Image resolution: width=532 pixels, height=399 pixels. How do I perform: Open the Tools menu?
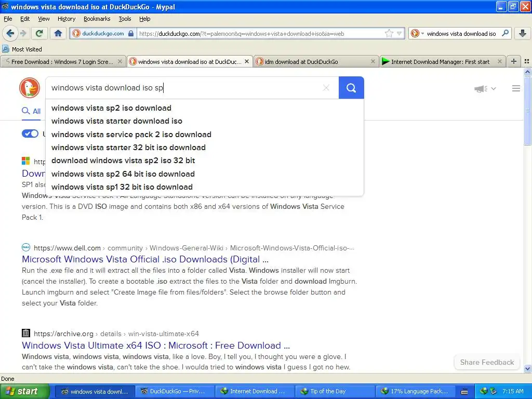tap(125, 19)
